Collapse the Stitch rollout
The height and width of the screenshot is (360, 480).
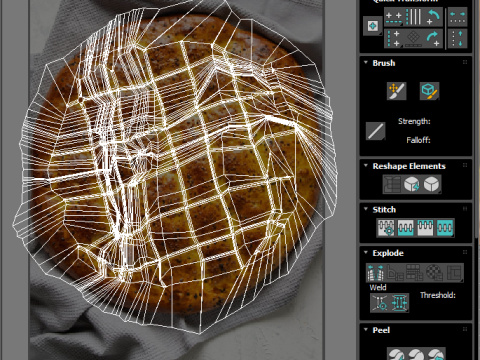pos(366,209)
